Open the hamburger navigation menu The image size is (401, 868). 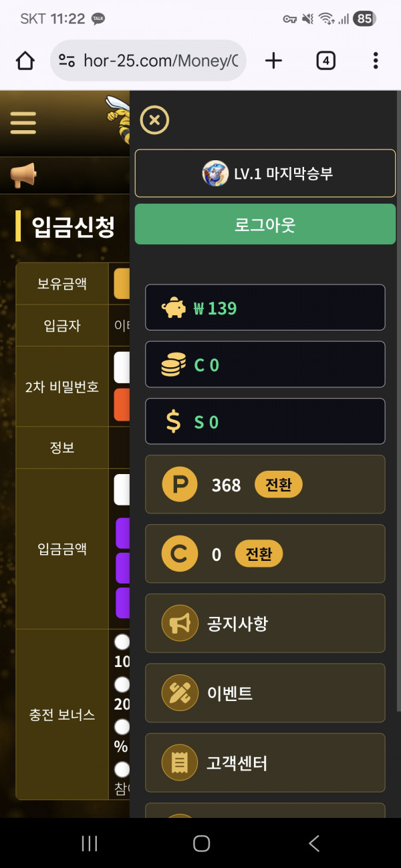(23, 122)
